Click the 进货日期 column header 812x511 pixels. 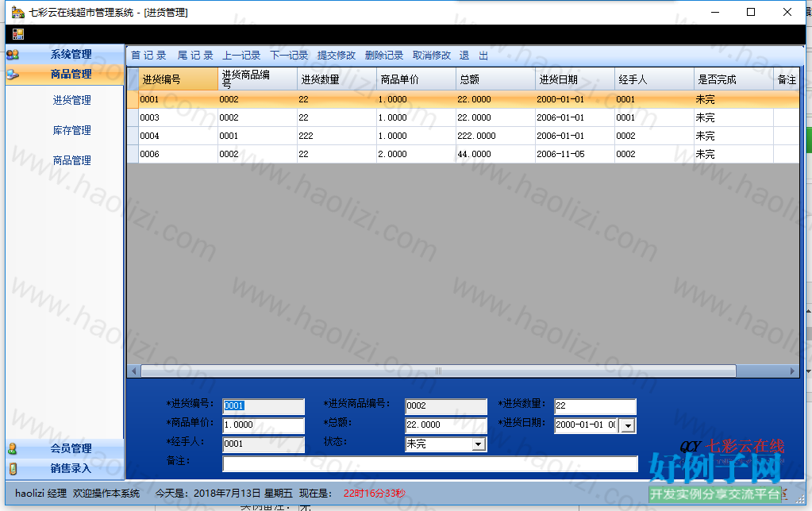click(x=575, y=79)
